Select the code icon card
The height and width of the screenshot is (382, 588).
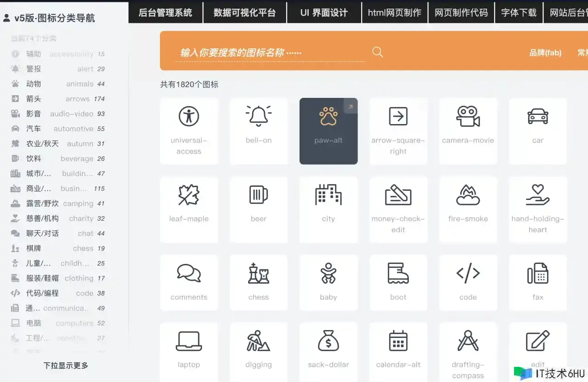pos(468,283)
